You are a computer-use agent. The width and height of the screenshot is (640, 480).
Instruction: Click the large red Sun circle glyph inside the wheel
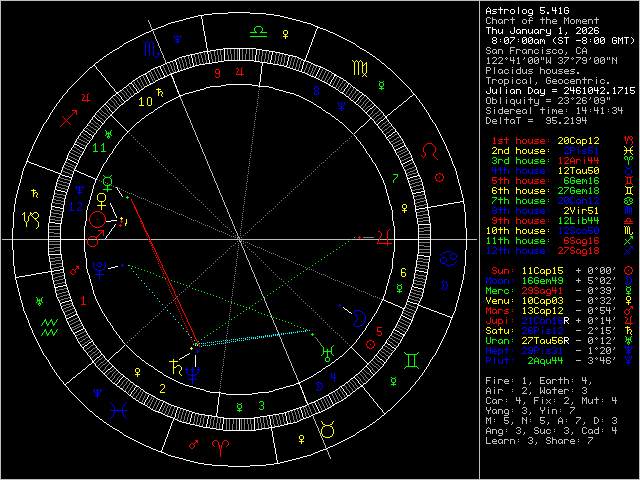click(x=97, y=220)
